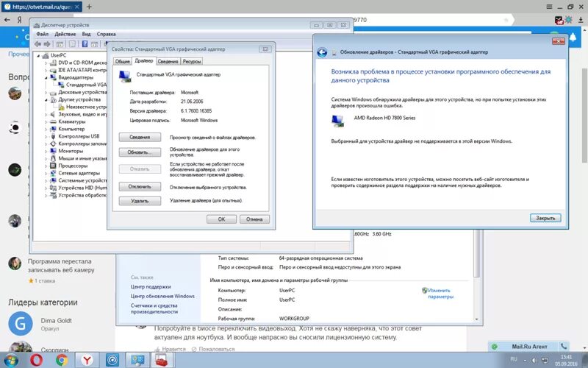Expand the Сетевые адаптеры tree node
The image size is (588, 368).
pyautogui.click(x=46, y=173)
